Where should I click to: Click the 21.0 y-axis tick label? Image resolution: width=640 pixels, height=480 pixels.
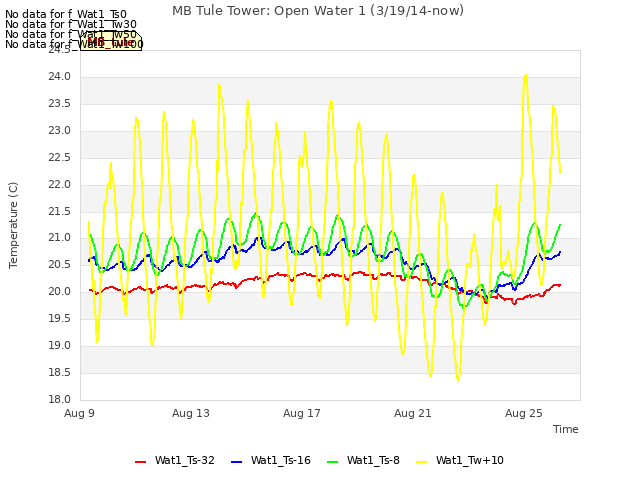(x=60, y=238)
